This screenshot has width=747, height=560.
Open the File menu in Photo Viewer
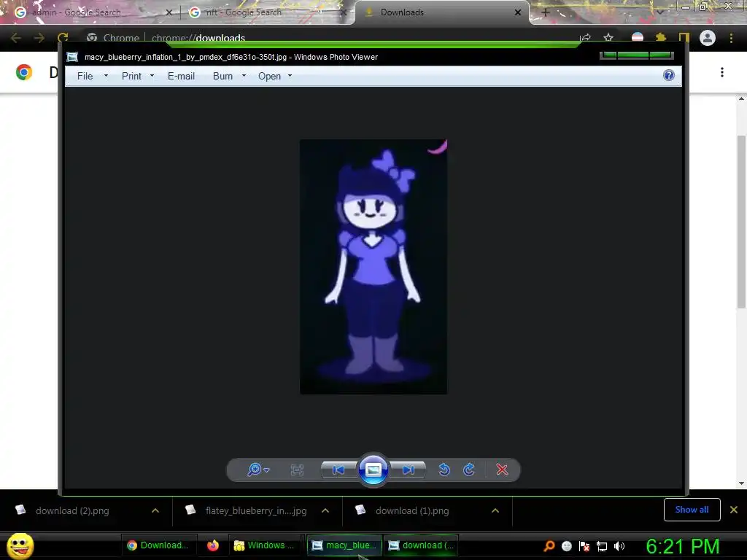pyautogui.click(x=85, y=76)
